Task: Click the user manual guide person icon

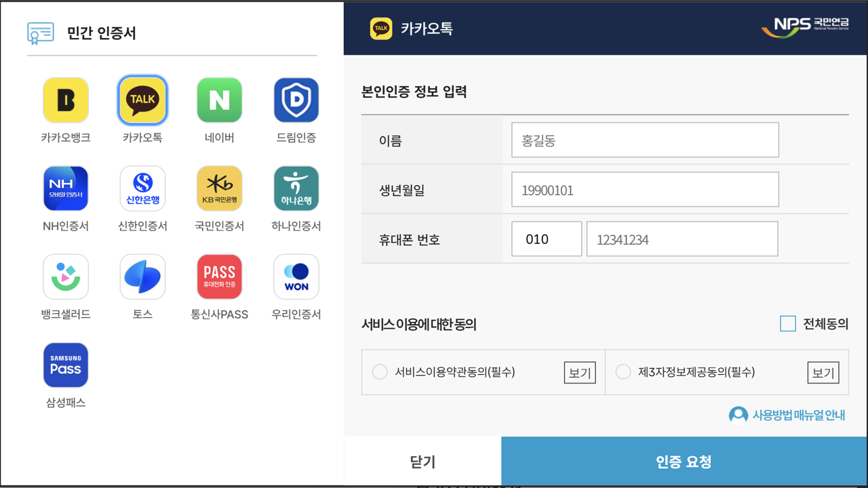Action: (x=738, y=415)
